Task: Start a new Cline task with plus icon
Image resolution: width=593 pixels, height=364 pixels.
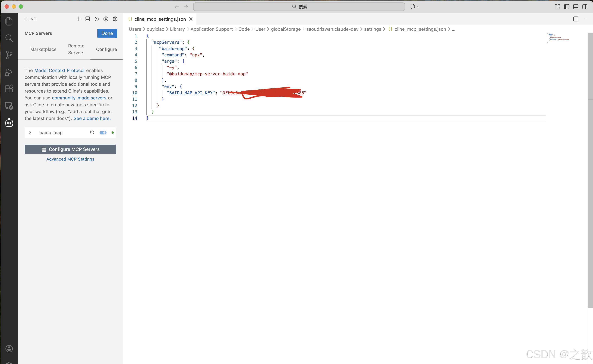Action: coord(78,19)
